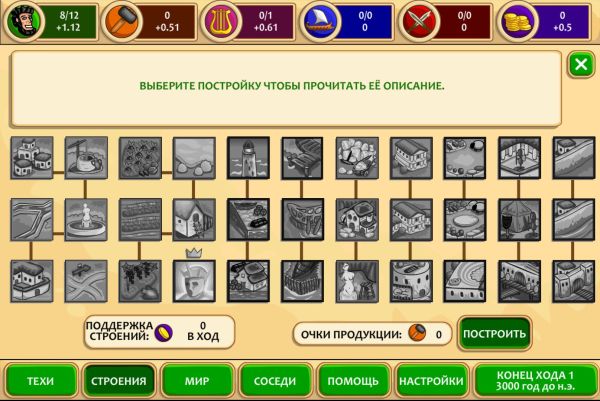Select the plowed crop rows field
The width and height of the screenshot is (600, 401).
pos(140,220)
